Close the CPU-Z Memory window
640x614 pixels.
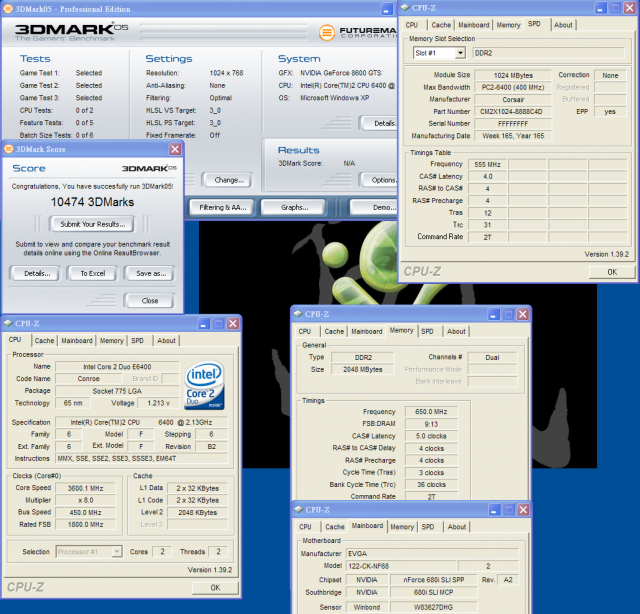(522, 314)
